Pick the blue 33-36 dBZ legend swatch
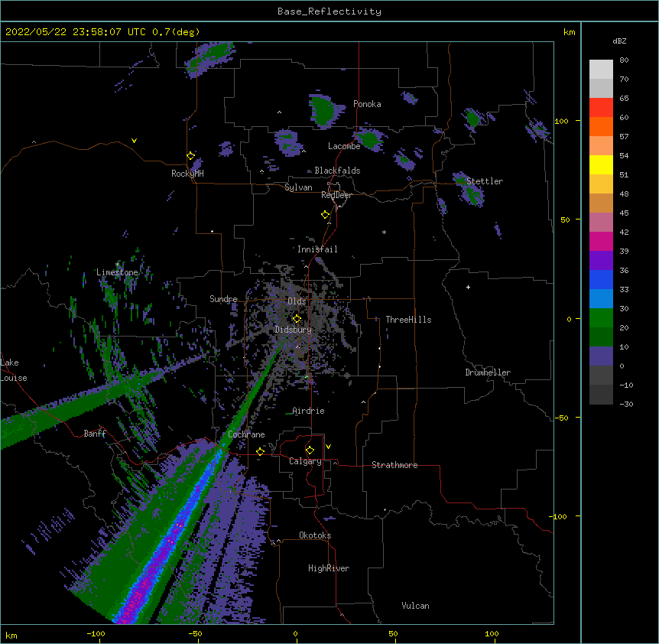 pyautogui.click(x=601, y=279)
